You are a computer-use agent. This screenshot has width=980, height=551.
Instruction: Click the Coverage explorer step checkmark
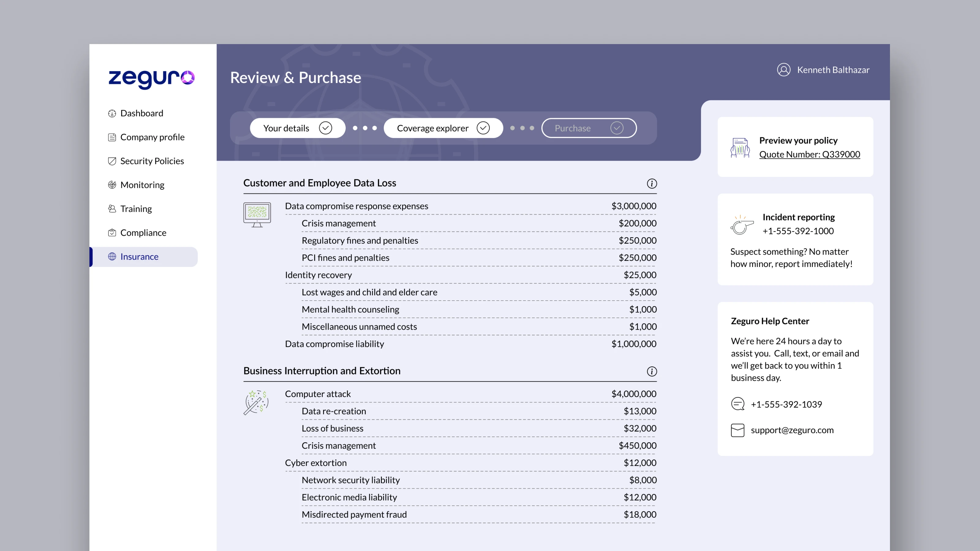pyautogui.click(x=483, y=128)
